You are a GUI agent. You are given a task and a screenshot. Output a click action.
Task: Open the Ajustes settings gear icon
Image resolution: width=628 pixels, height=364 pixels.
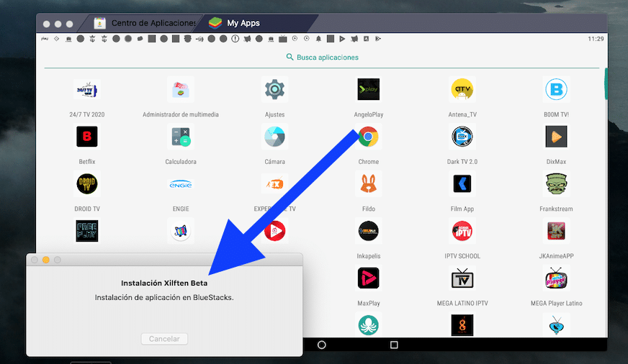pos(274,89)
